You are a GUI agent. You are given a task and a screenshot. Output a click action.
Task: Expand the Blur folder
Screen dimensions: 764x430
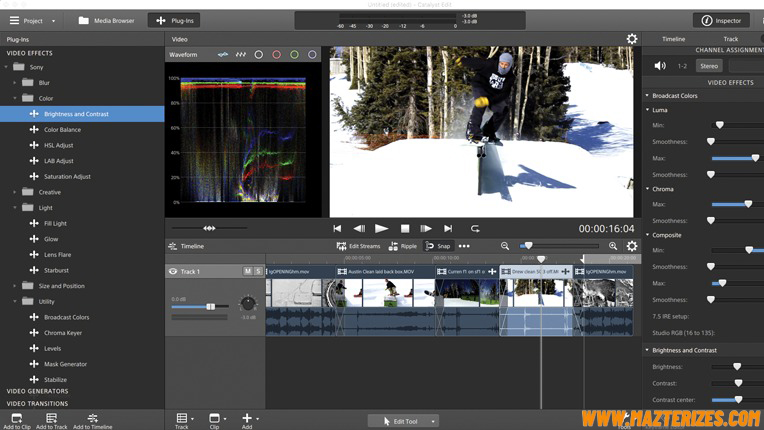[15, 83]
